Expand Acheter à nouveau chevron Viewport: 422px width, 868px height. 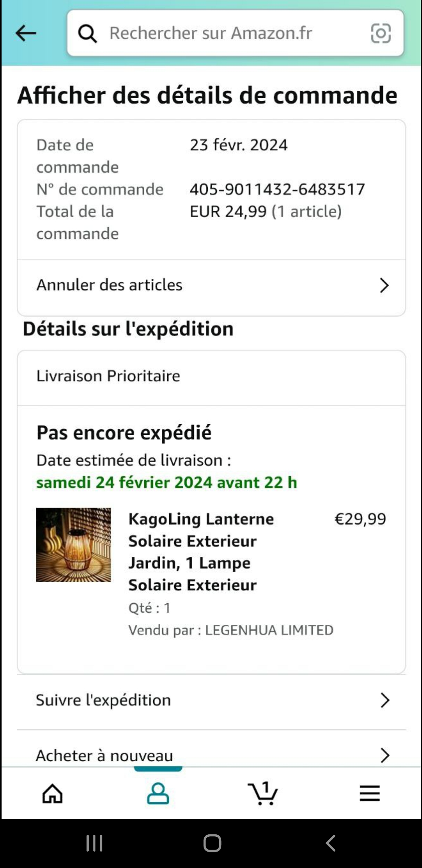[x=385, y=756]
